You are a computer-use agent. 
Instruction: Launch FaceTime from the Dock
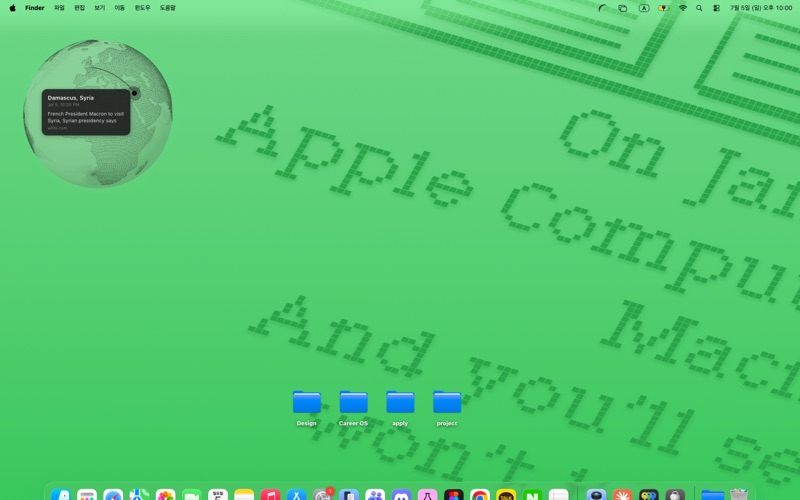[191, 496]
